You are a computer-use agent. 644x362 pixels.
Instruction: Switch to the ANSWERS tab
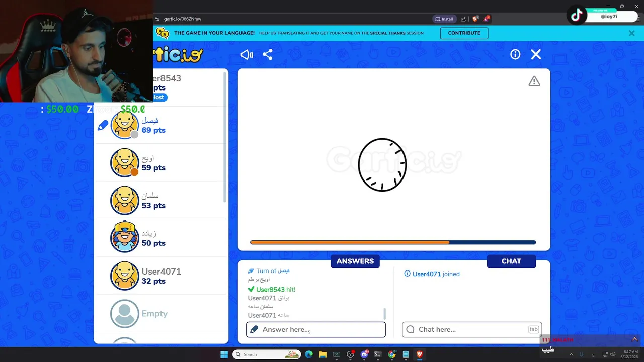355,261
